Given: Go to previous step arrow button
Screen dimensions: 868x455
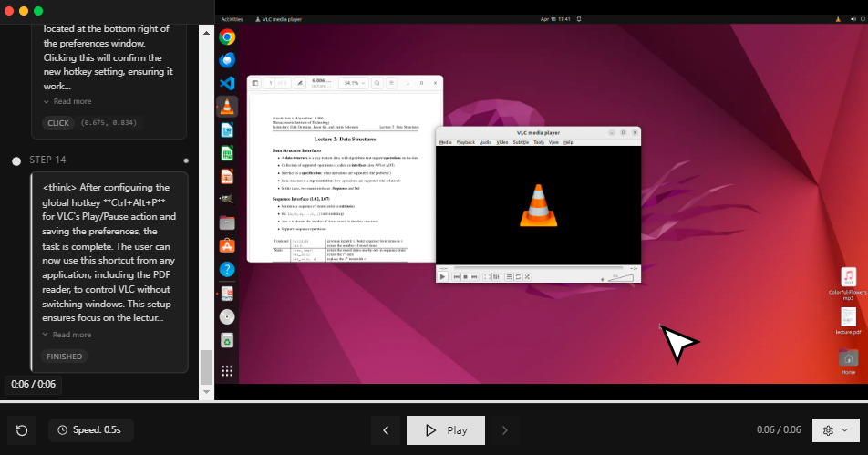Looking at the screenshot, I should pos(386,430).
